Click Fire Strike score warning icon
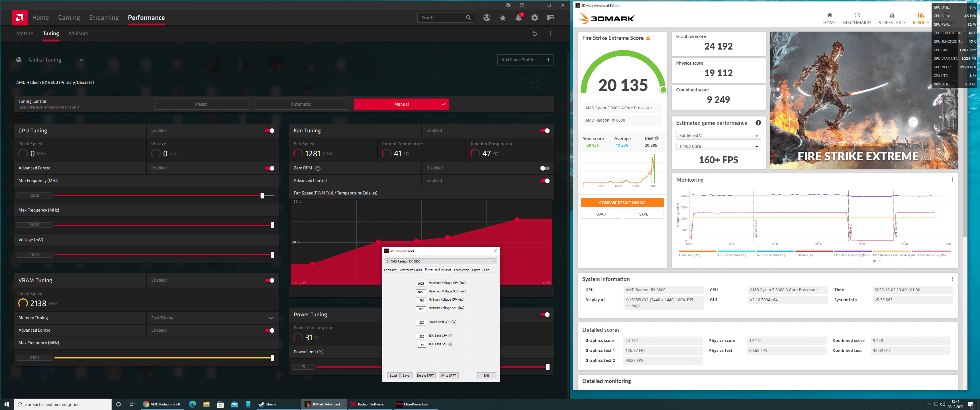This screenshot has width=980, height=410. click(648, 38)
